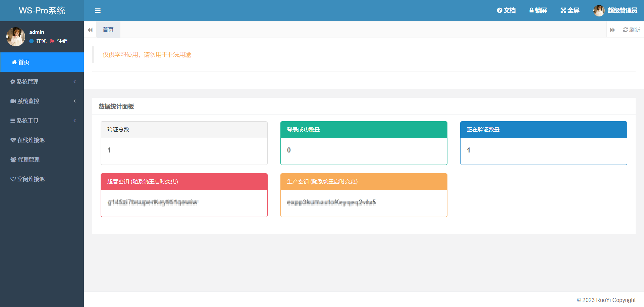Open the 在线连接池 page
Screen dimensions: 644x307
point(31,140)
